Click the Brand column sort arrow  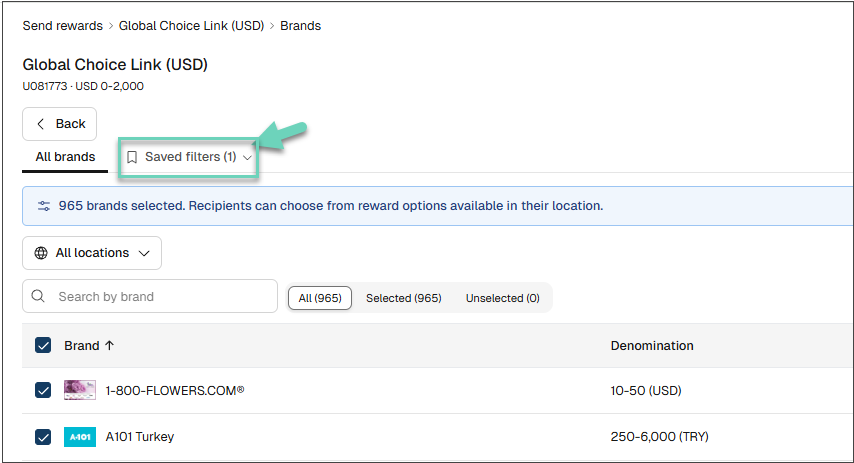pyautogui.click(x=109, y=345)
